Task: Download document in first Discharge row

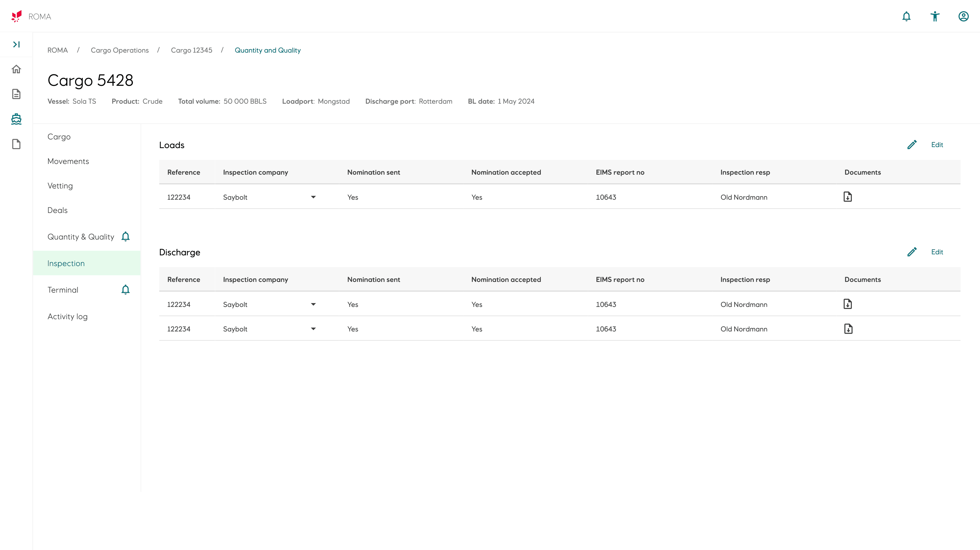Action: pos(848,304)
